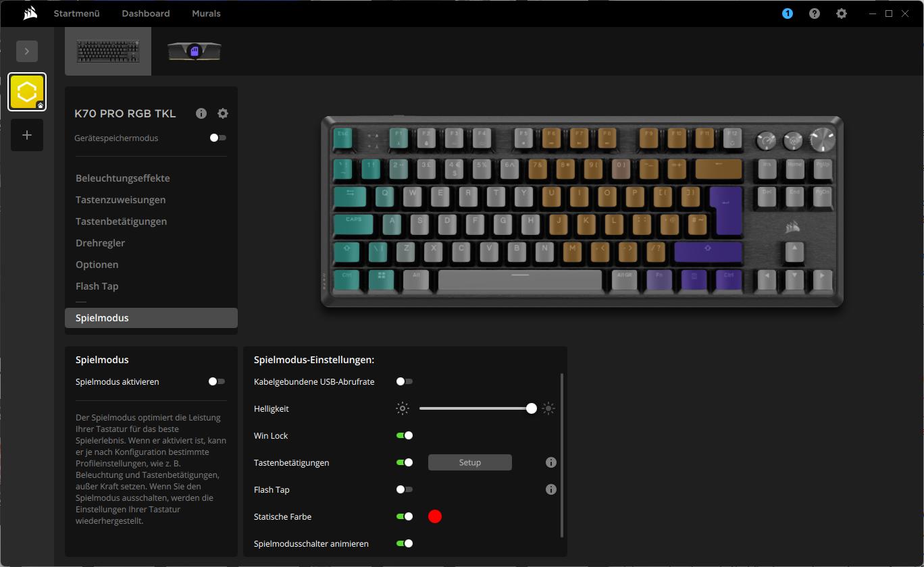
Task: Open the Murals menu
Action: (x=206, y=13)
